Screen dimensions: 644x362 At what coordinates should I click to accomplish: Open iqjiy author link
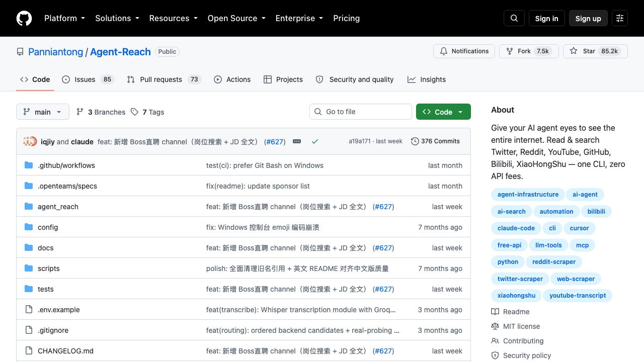[x=48, y=142]
